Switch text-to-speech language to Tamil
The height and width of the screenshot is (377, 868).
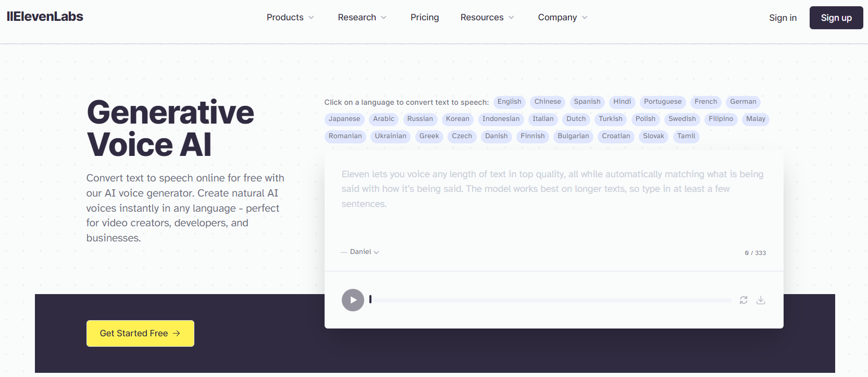point(686,136)
